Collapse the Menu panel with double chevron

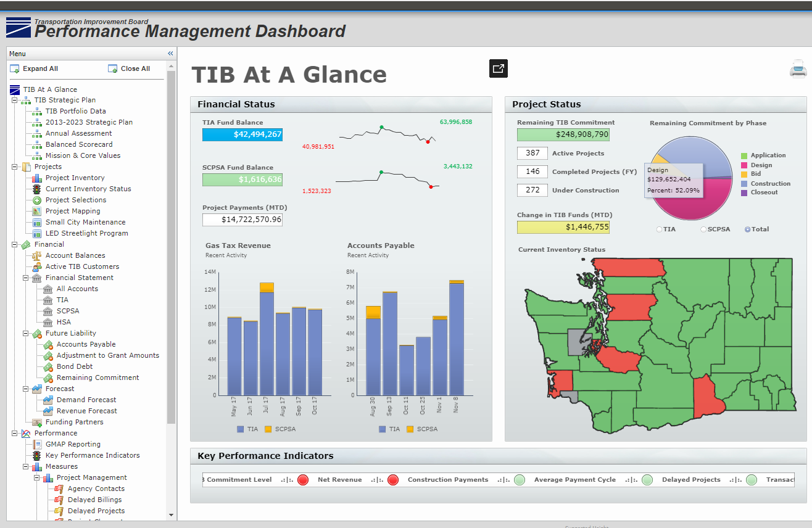click(171, 54)
